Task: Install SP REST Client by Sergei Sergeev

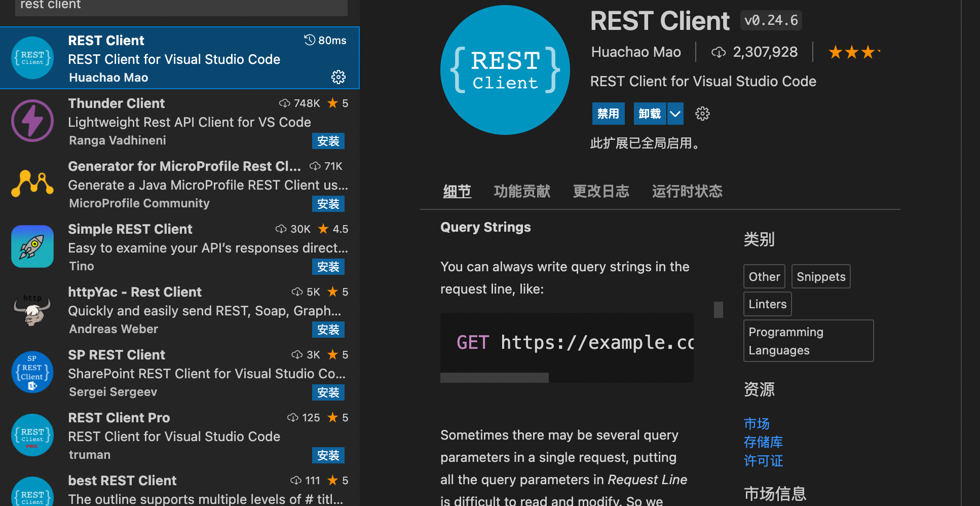Action: 328,392
